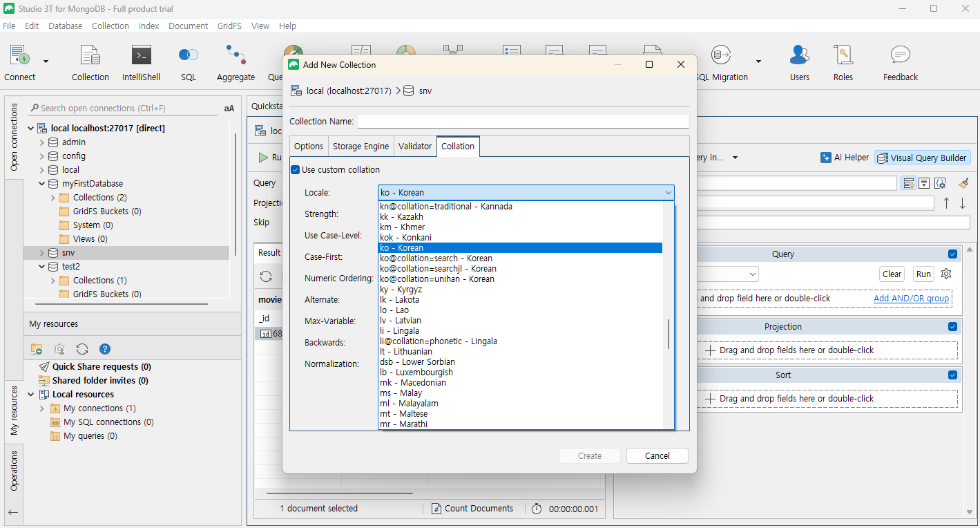Viewport: 980px width, 528px height.
Task: Switch to the Validator tab
Action: click(415, 146)
